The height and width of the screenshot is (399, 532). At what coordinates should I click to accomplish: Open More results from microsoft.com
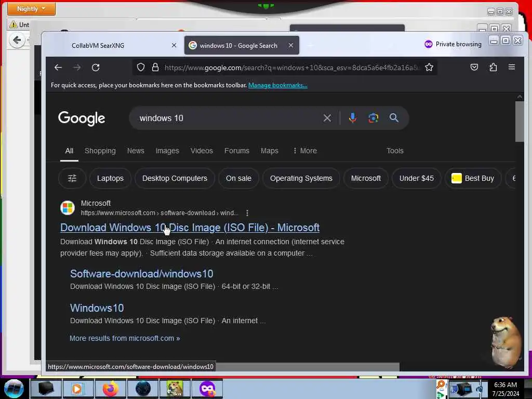point(125,338)
